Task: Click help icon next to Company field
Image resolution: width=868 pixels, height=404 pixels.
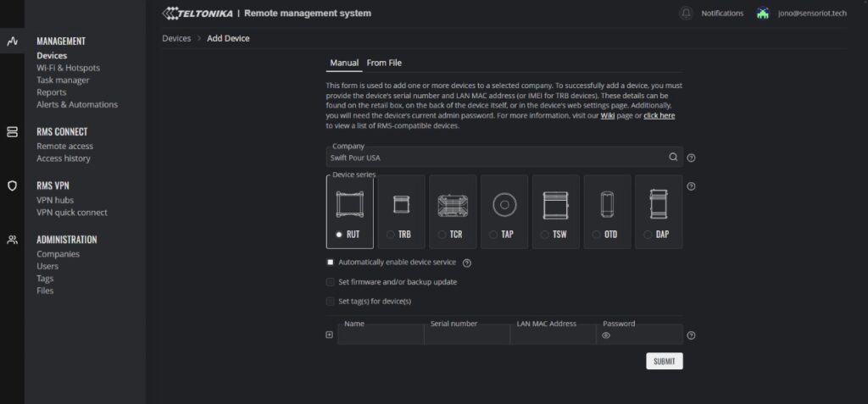Action: pos(692,158)
